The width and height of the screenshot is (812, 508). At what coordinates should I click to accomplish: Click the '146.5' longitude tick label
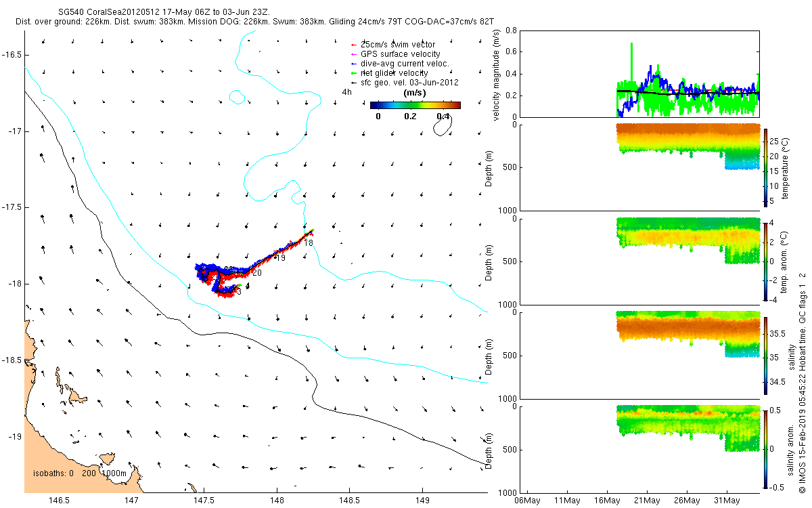[x=59, y=501]
